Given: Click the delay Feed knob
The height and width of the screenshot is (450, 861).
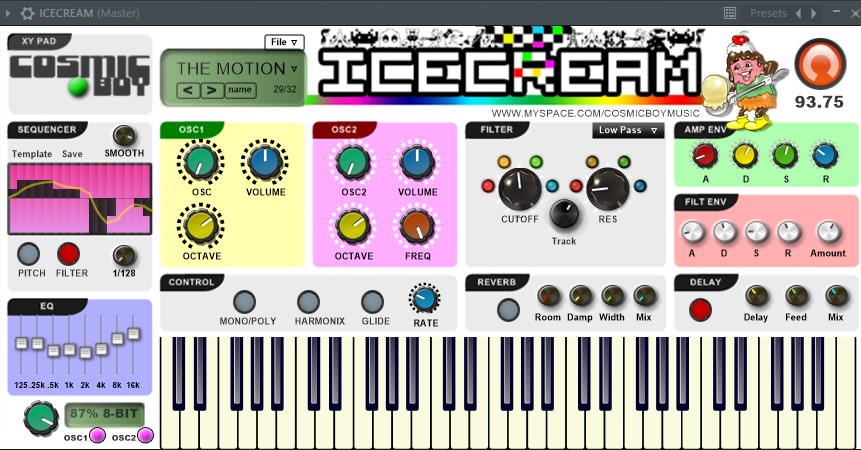Looking at the screenshot, I should tap(796, 296).
